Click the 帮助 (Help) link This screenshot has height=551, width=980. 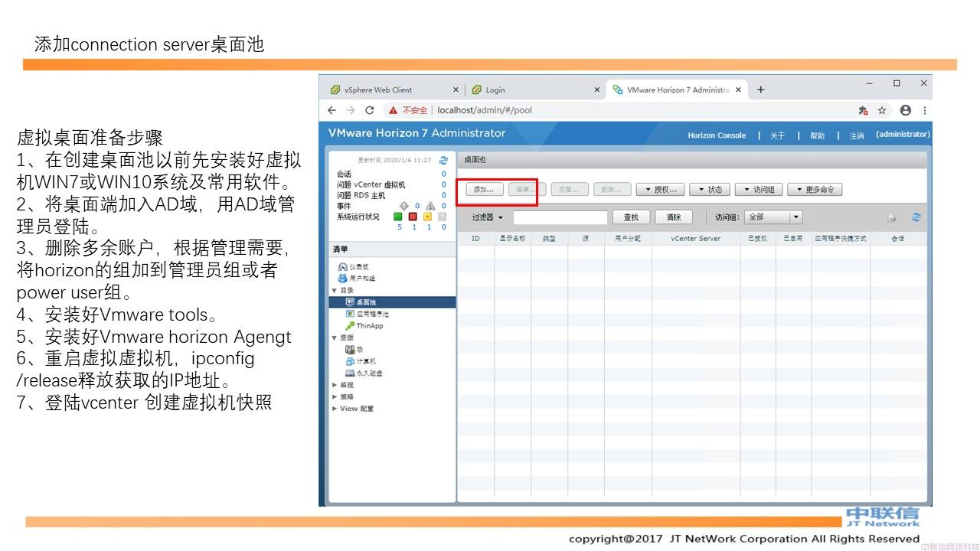817,135
